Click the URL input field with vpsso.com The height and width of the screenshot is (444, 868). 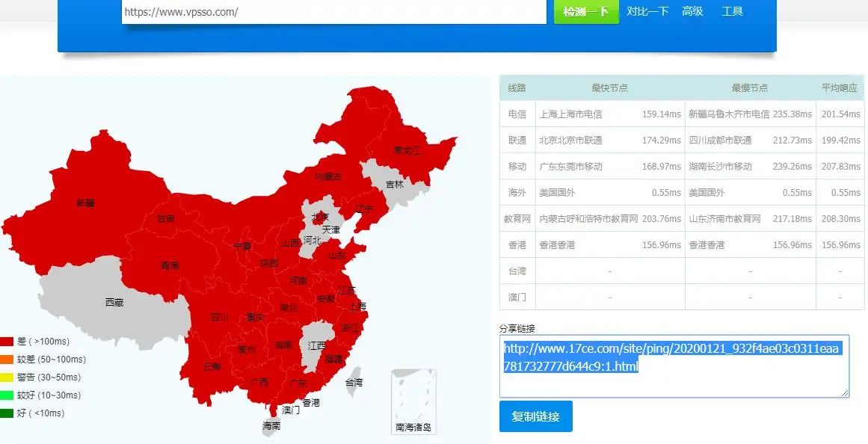point(333,12)
